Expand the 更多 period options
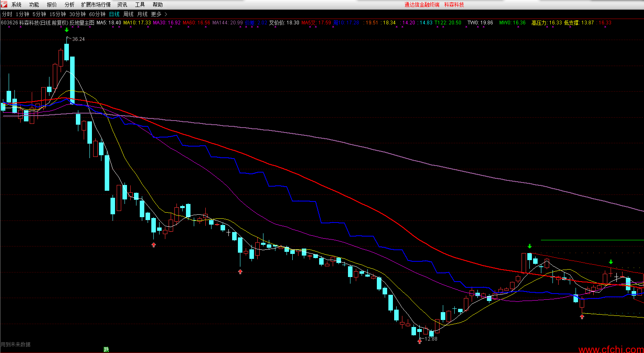644x353 pixels. pos(159,14)
